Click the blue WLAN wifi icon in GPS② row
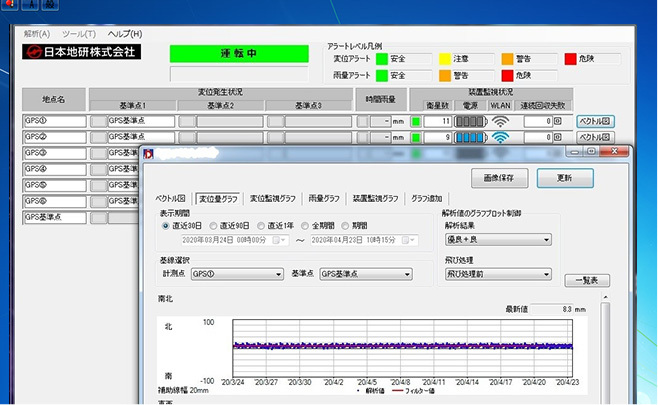Viewport: 658px width, 405px height. point(500,137)
